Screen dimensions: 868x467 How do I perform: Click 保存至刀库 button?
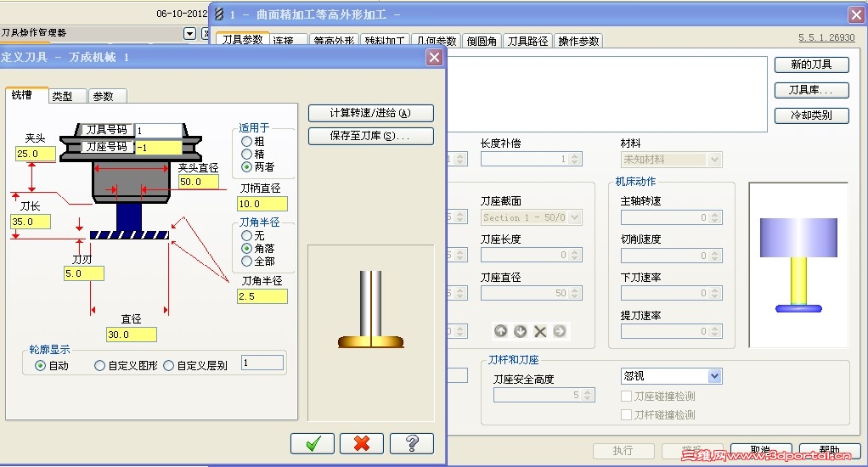[370, 136]
